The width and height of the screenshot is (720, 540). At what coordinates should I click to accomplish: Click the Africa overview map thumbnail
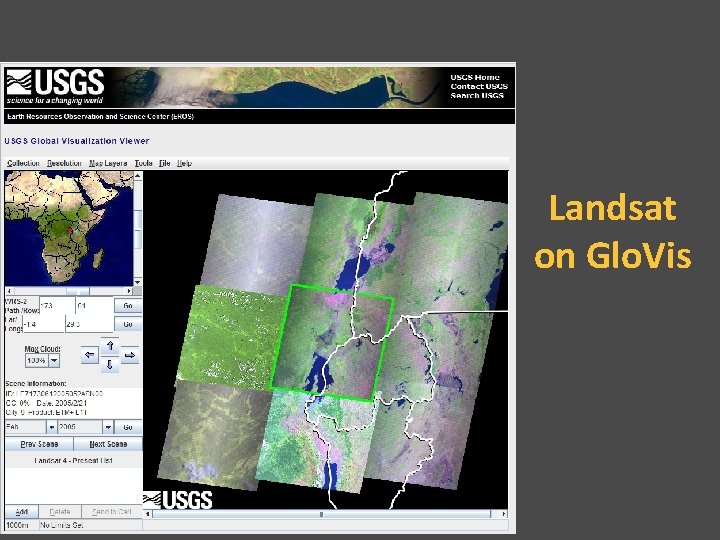tap(69, 229)
